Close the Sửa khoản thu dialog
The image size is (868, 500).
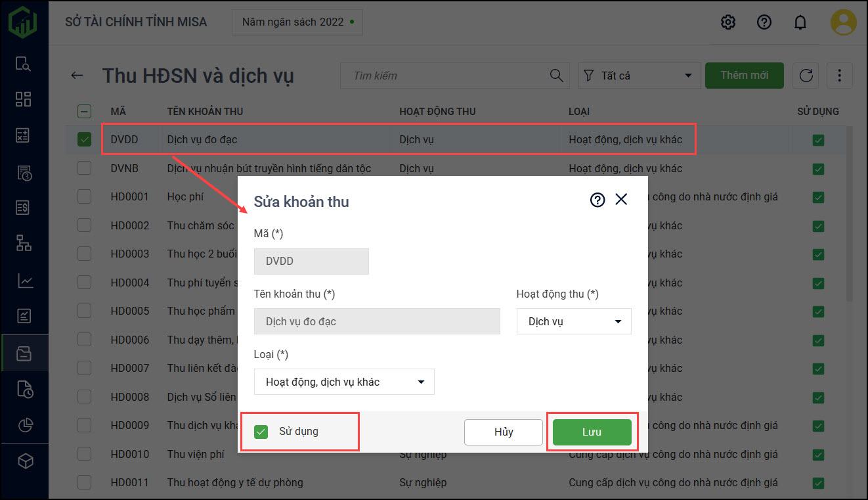(x=621, y=200)
